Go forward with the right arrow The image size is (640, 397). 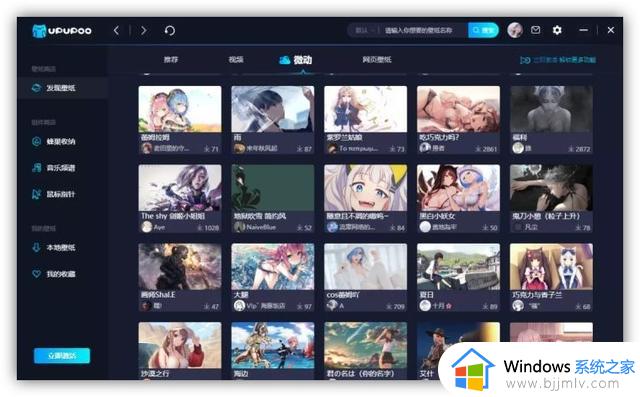tap(143, 30)
